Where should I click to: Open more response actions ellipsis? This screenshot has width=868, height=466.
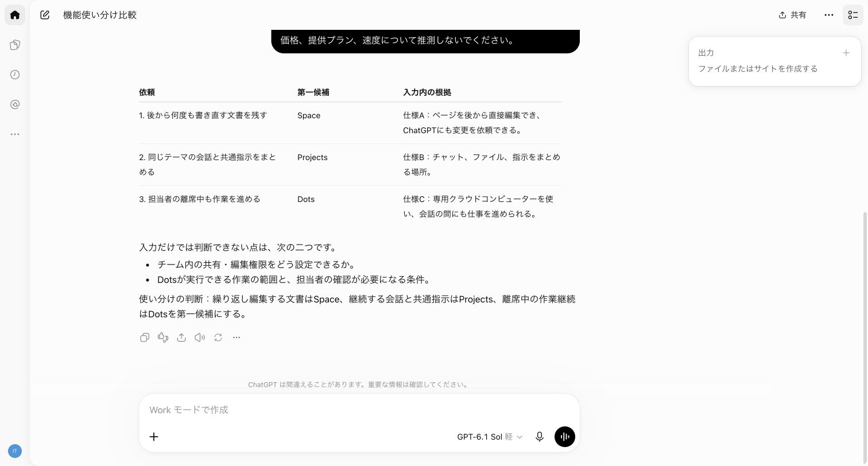[237, 337]
